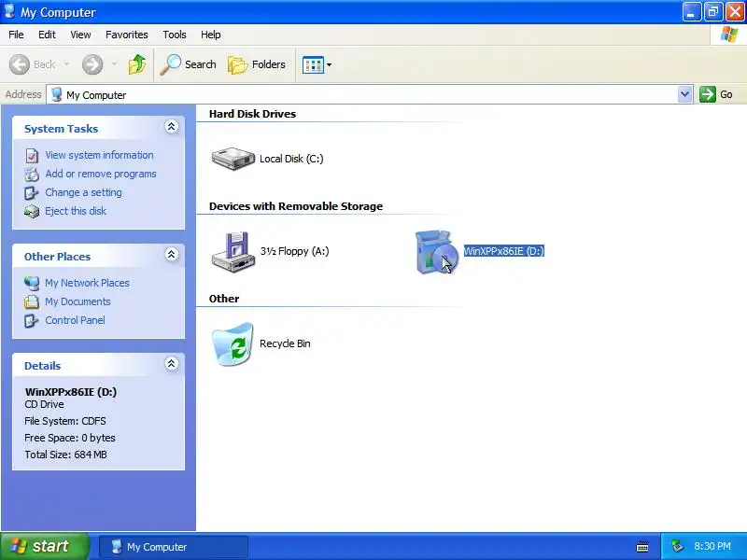Click View system information link
747x560 pixels.
[x=99, y=155]
